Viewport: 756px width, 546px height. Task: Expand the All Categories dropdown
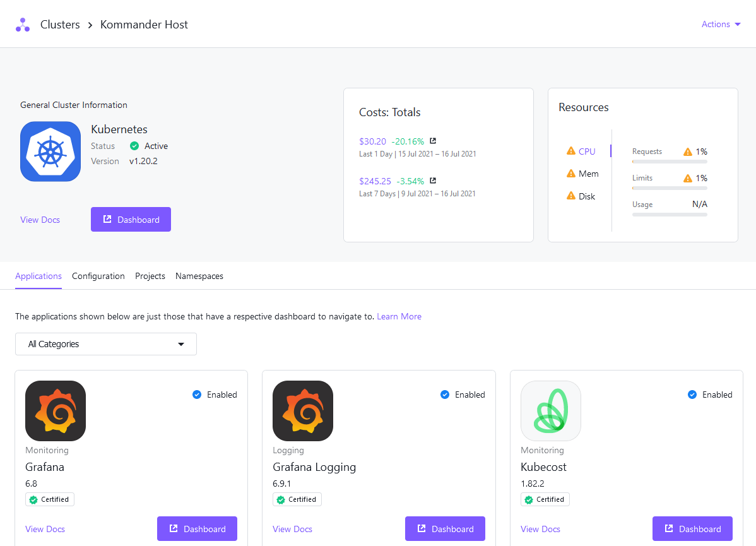point(106,344)
